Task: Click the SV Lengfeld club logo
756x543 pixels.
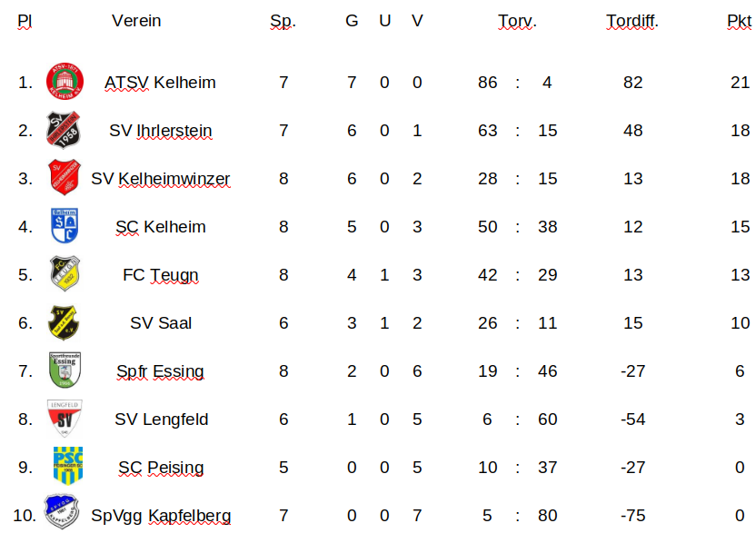Action: [x=64, y=419]
